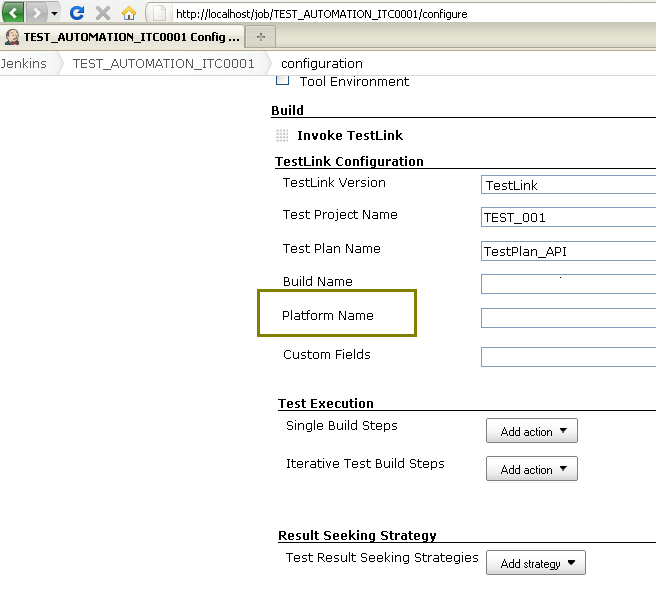Open the navigation history dropdown arrow
The image size is (656, 607).
55,14
